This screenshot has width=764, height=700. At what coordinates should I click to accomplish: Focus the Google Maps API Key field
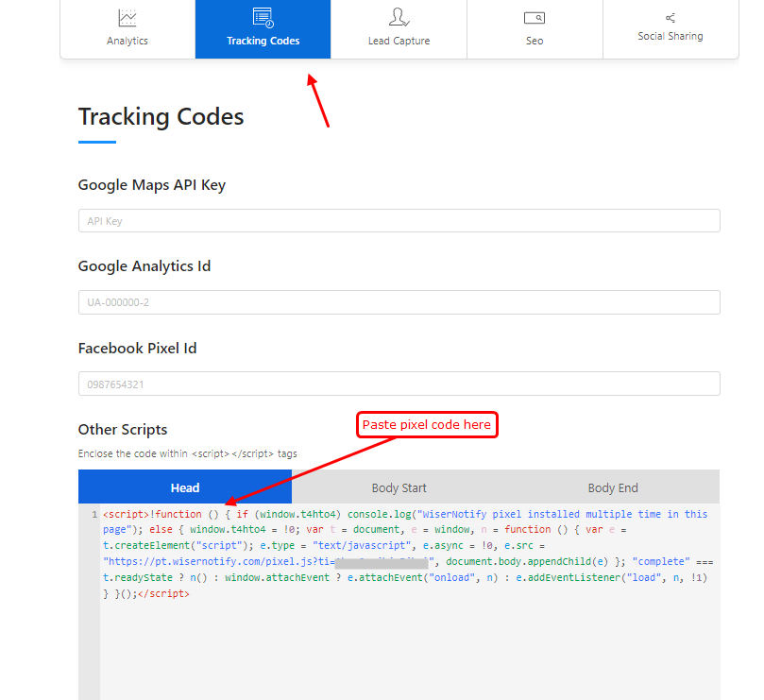(x=399, y=221)
